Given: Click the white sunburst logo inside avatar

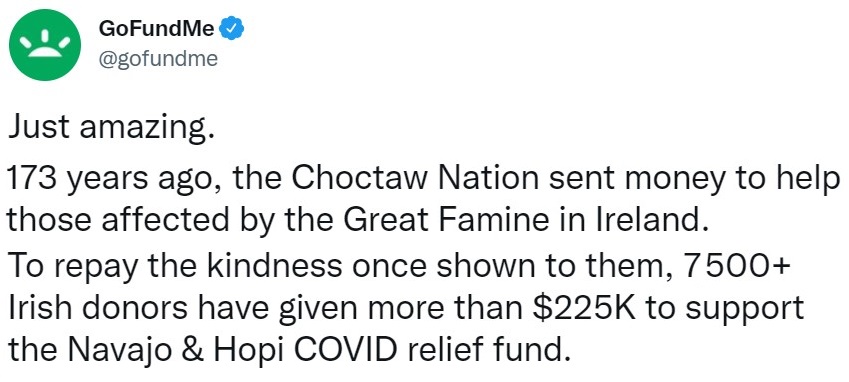Looking at the screenshot, I should pos(45,46).
